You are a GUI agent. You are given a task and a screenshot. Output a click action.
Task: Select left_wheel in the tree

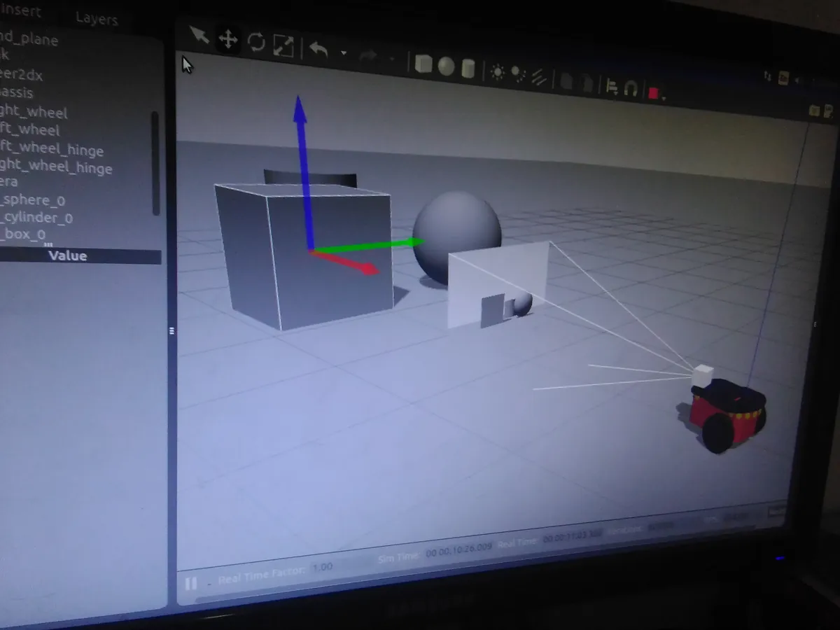pyautogui.click(x=29, y=130)
